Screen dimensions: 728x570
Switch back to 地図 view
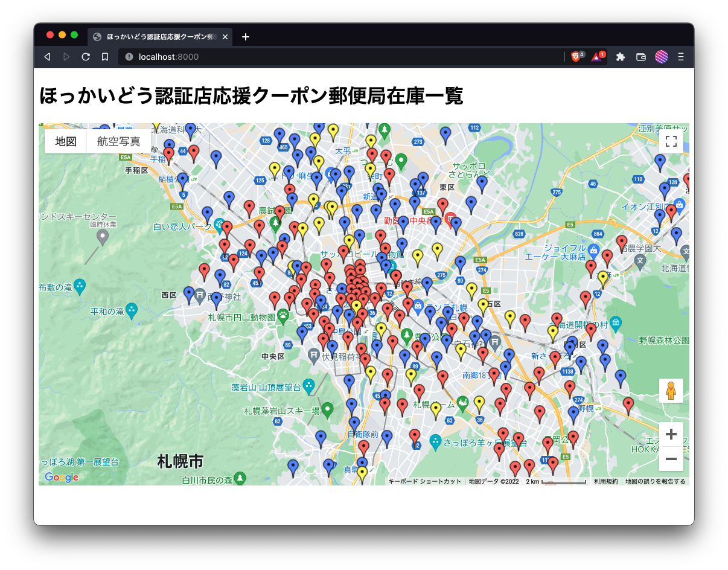coord(65,141)
